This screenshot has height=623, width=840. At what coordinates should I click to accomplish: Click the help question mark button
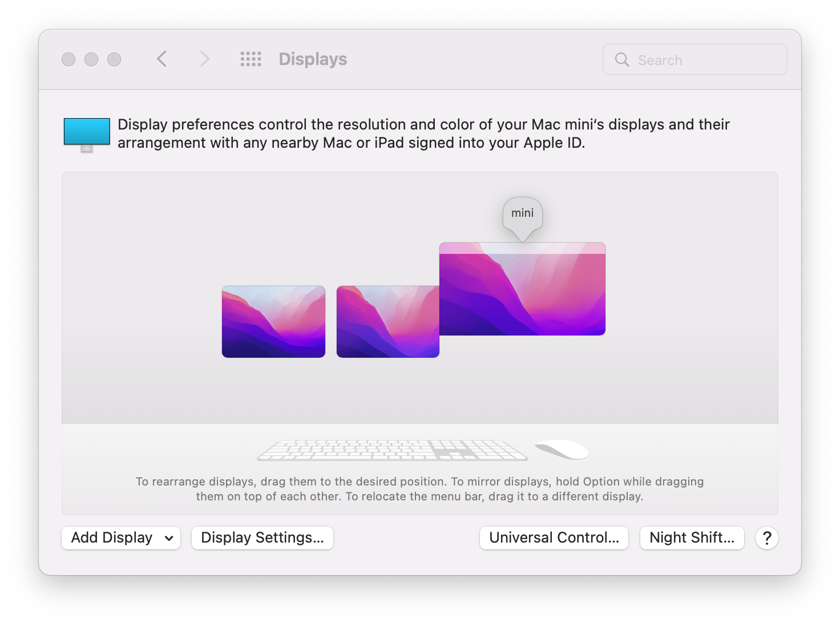point(767,538)
